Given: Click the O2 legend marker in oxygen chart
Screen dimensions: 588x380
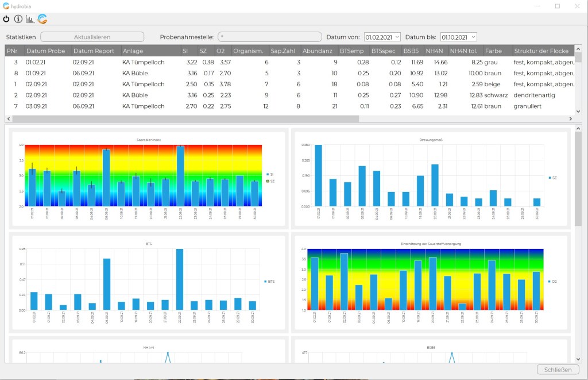Looking at the screenshot, I should tap(548, 281).
